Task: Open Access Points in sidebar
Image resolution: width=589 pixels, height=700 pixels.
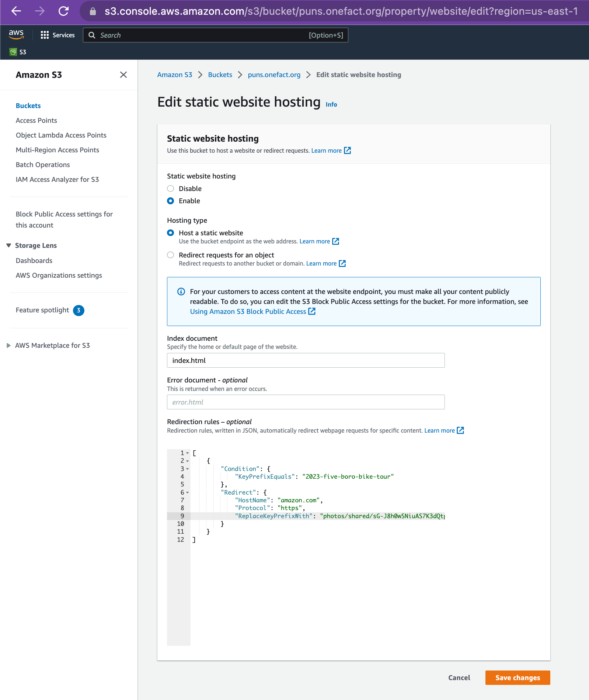Action: point(36,121)
